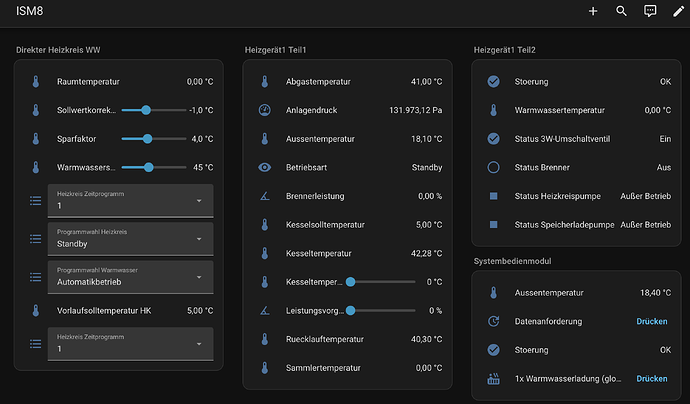
Task: Click square icon beside Status Heizkreispumpe
Action: tap(493, 196)
